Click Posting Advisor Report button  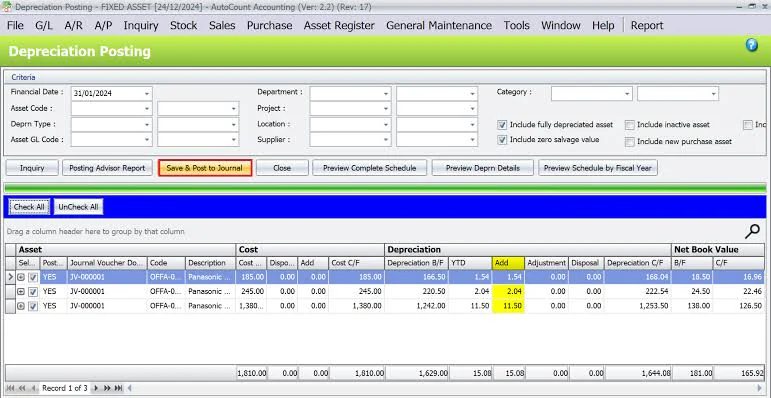pyautogui.click(x=107, y=168)
